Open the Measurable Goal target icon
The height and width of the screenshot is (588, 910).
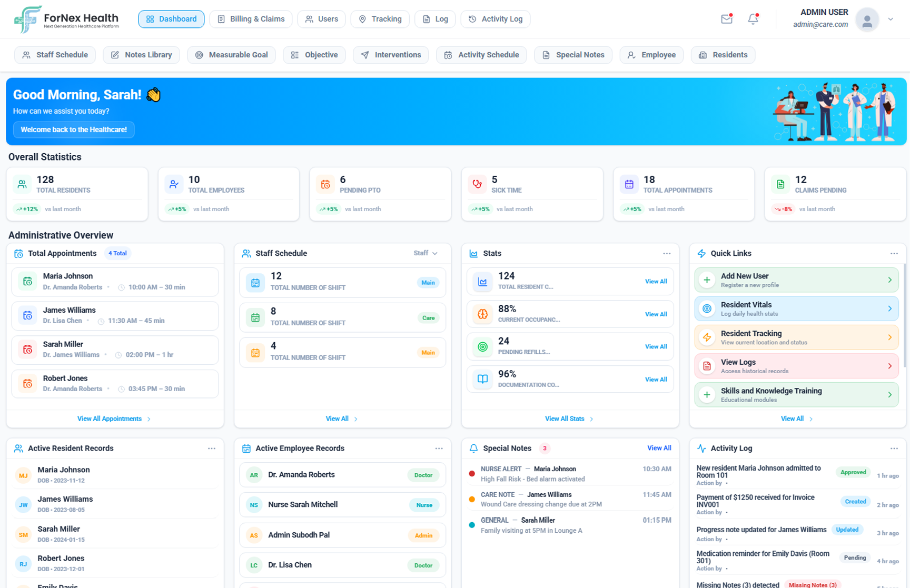(x=199, y=55)
